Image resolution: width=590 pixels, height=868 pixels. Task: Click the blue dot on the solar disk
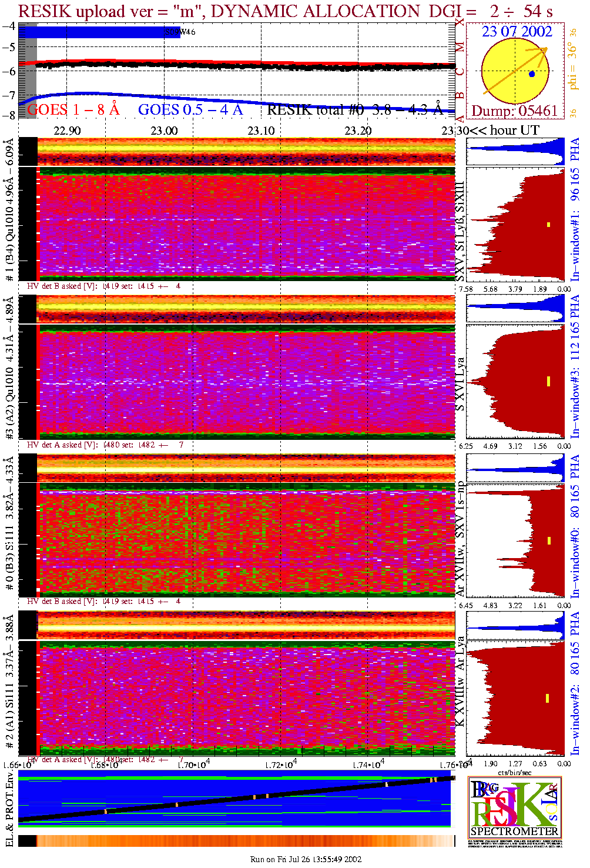click(532, 74)
